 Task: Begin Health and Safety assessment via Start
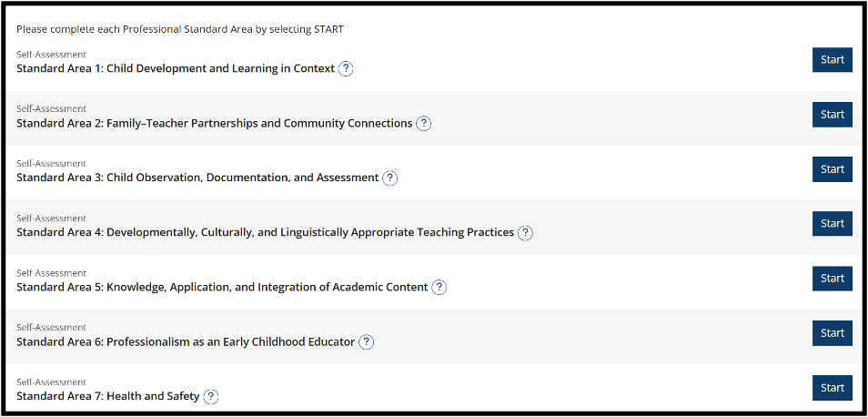pyautogui.click(x=832, y=388)
